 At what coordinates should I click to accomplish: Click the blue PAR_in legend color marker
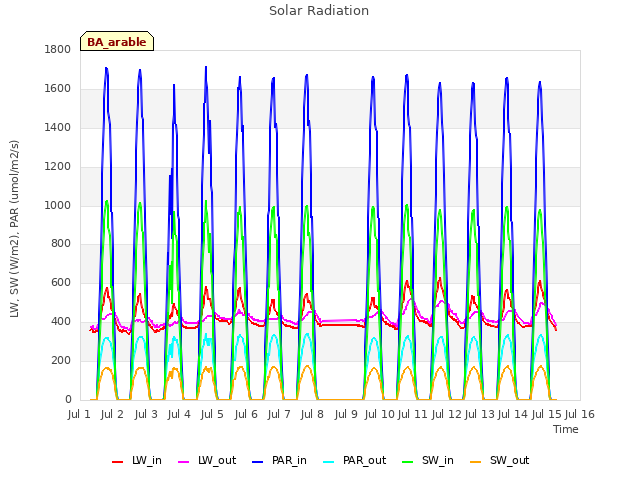[x=258, y=462]
